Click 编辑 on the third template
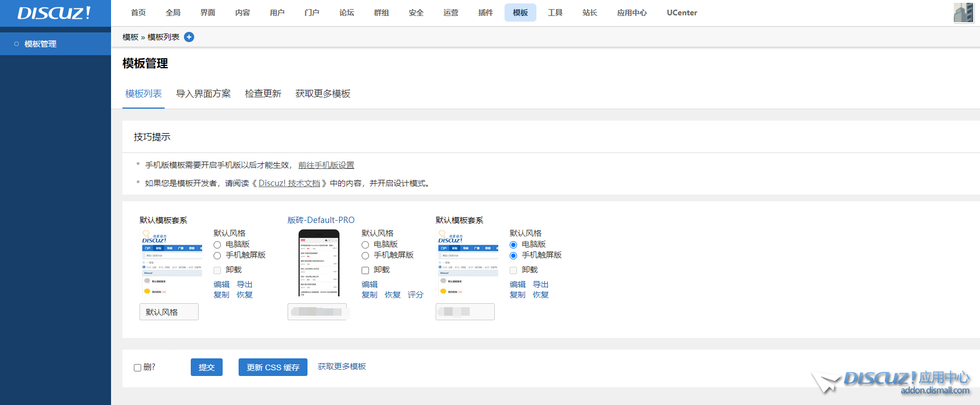Screen dimensions: 980x405 [x=518, y=284]
